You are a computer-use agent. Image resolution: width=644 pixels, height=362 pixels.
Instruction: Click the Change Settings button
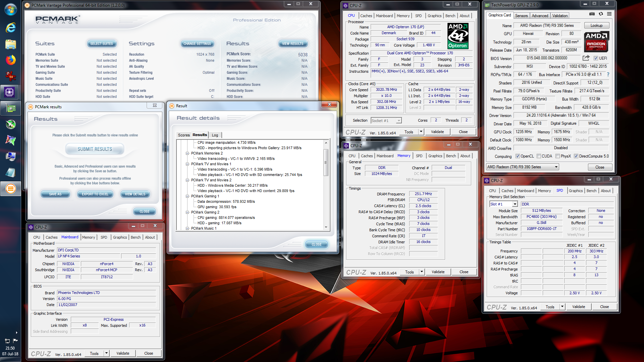coord(197,44)
